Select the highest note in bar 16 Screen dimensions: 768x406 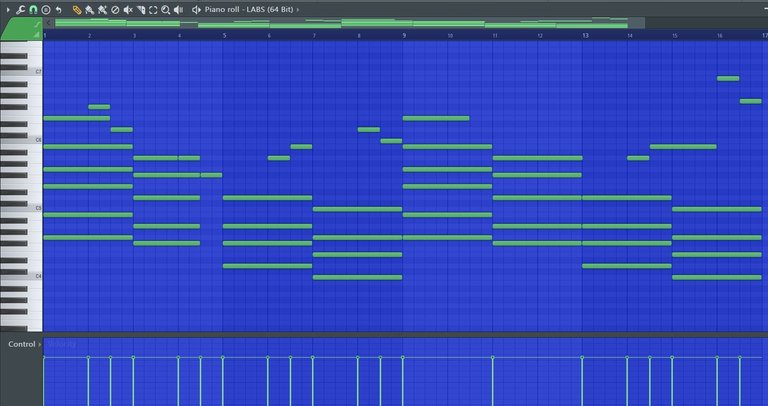click(728, 78)
